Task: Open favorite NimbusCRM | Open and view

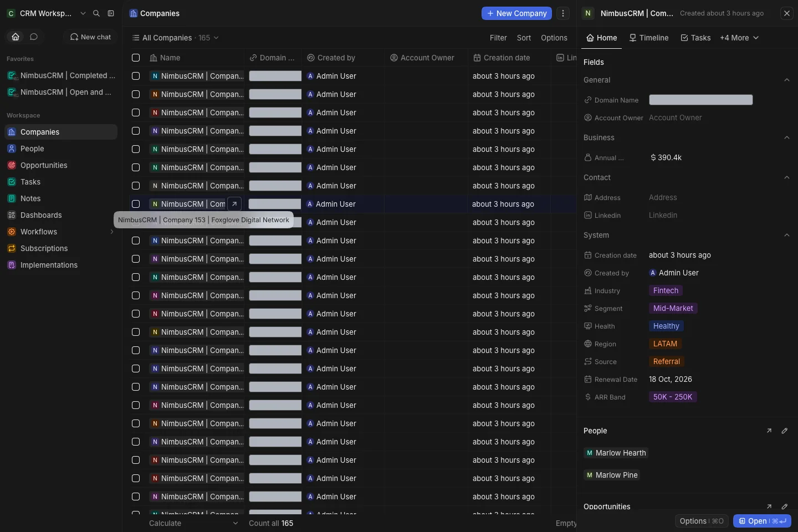Action: click(x=61, y=92)
